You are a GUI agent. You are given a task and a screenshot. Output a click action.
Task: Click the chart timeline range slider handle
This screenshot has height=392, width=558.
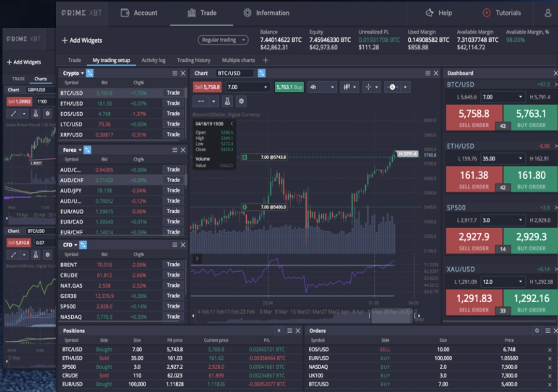point(370,316)
